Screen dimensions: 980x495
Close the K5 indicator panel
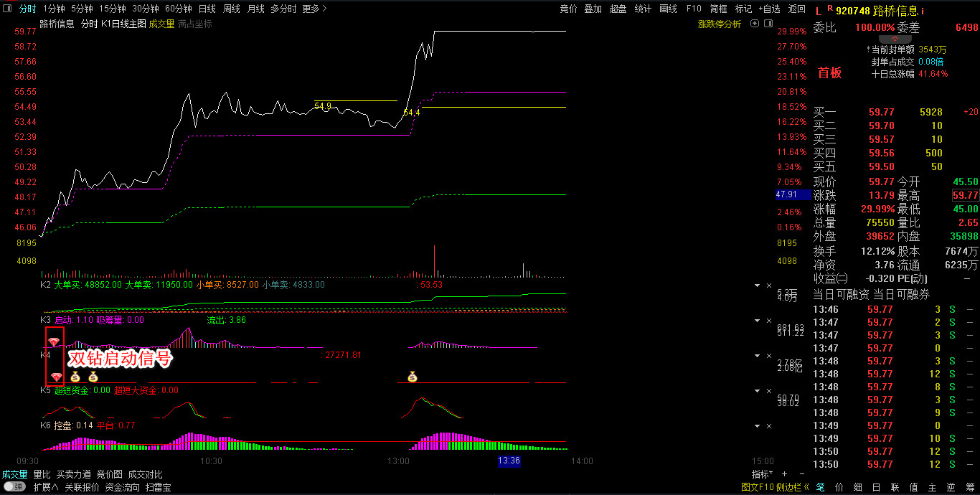(769, 391)
